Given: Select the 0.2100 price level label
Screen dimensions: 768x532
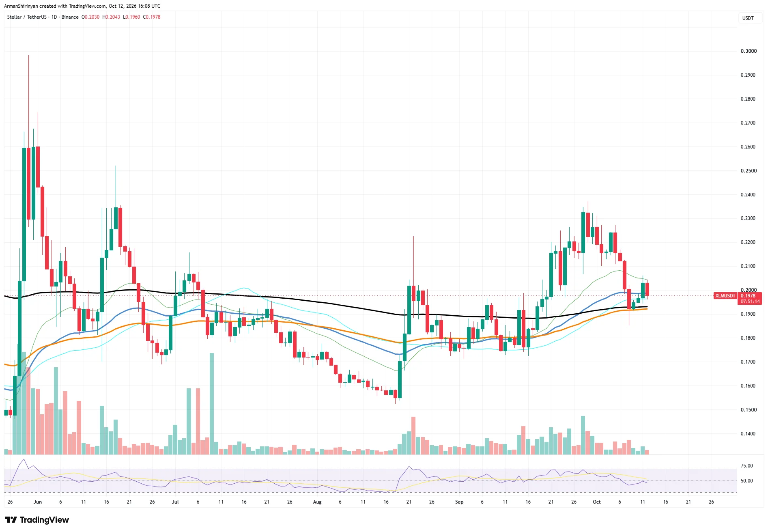Looking at the screenshot, I should pos(749,266).
